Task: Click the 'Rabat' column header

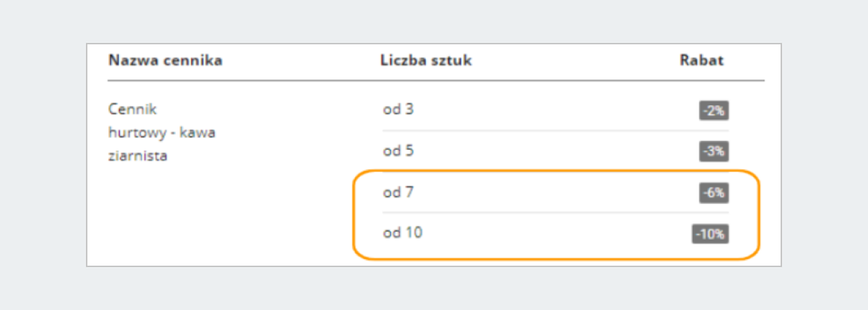Action: (x=702, y=61)
